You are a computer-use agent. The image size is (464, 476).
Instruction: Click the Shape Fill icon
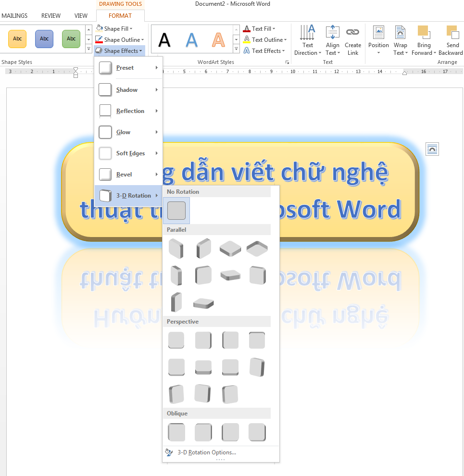point(98,28)
